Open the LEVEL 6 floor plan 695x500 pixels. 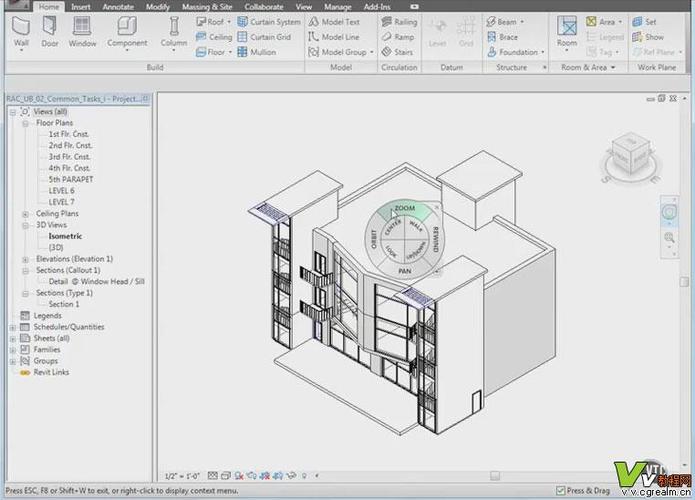tap(62, 191)
